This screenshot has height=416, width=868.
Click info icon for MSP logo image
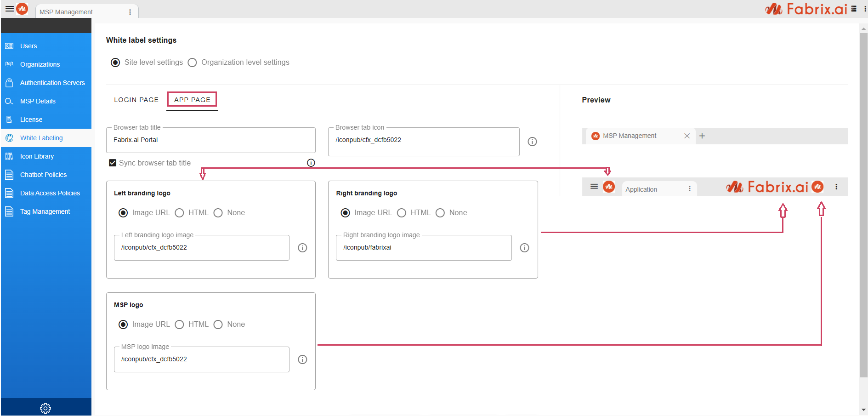(x=302, y=359)
